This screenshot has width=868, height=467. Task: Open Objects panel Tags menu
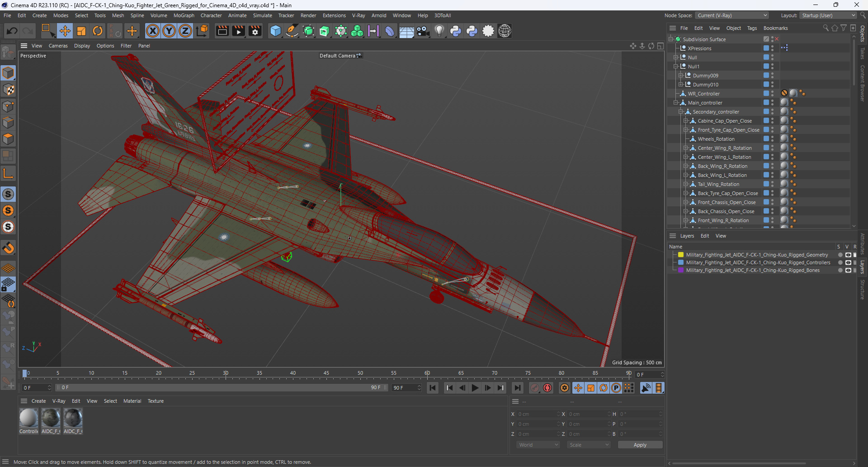coord(752,28)
